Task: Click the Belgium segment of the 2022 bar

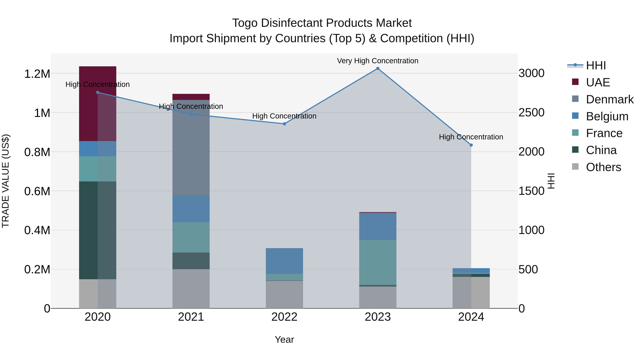Action: 284,261
